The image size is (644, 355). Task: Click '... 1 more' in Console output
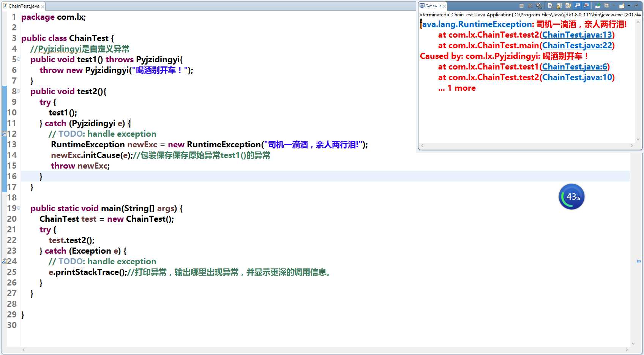[x=457, y=88]
